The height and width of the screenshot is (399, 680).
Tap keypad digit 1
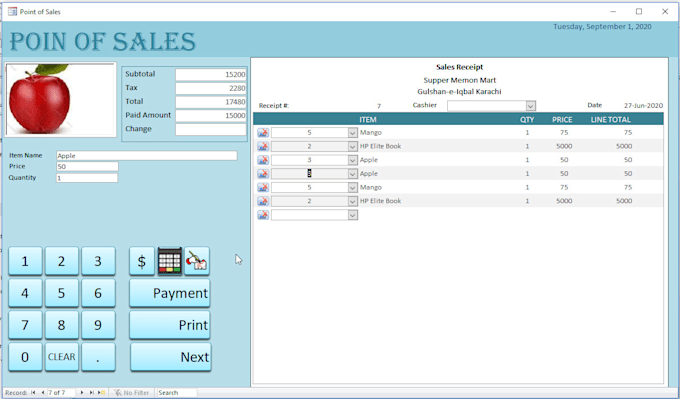tap(25, 261)
